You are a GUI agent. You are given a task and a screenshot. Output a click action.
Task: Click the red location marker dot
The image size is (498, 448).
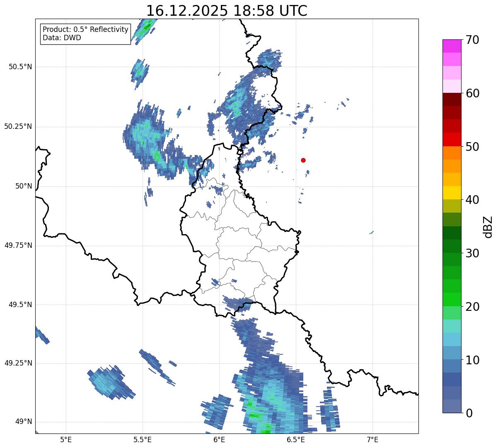click(x=303, y=160)
